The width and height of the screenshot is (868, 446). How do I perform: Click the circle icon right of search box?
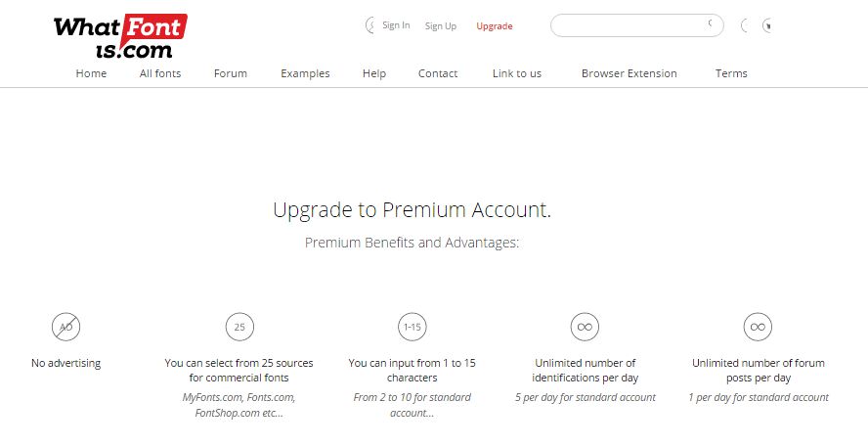tap(745, 25)
